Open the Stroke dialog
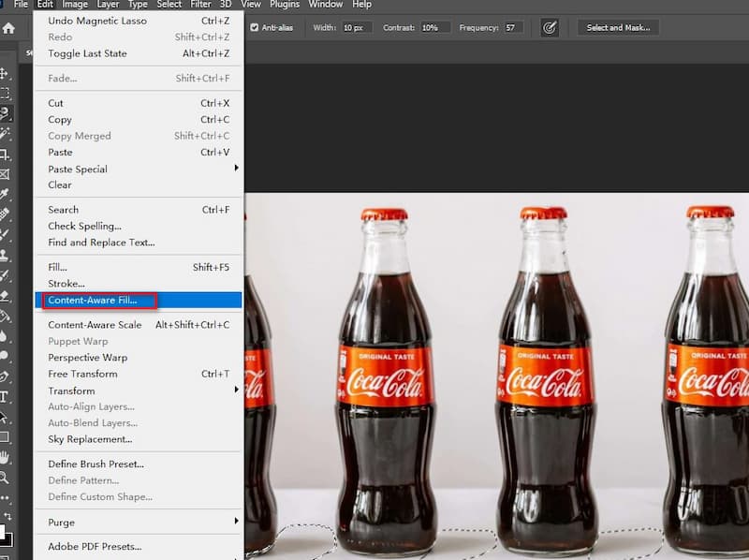Image resolution: width=749 pixels, height=560 pixels. [x=139, y=284]
